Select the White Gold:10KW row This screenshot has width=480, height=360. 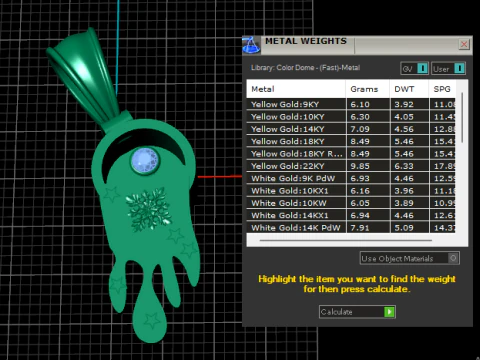coord(351,203)
